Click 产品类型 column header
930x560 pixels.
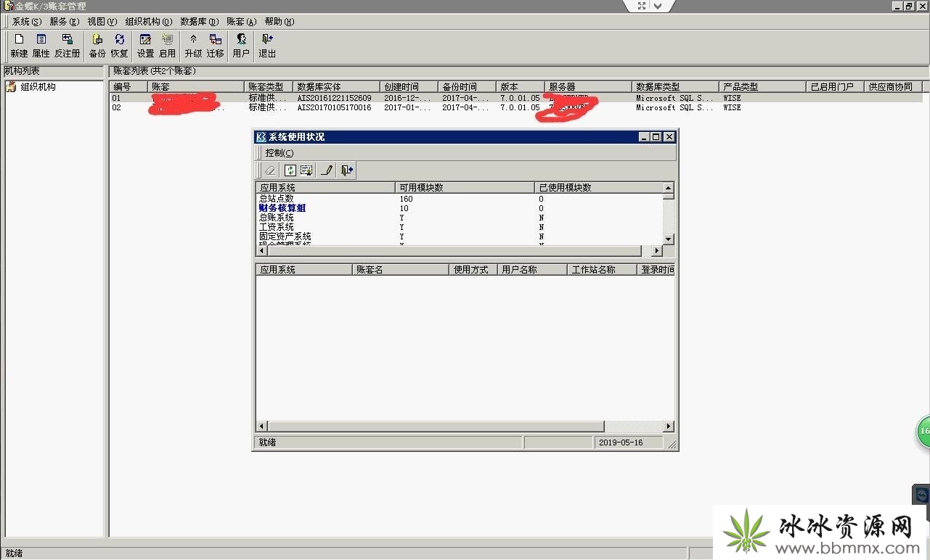pyautogui.click(x=763, y=86)
